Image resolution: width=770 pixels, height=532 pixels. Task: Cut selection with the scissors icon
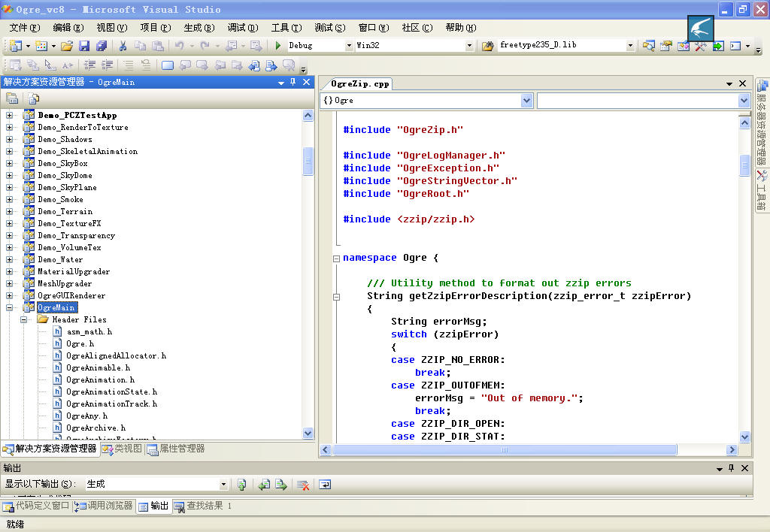coord(123,46)
